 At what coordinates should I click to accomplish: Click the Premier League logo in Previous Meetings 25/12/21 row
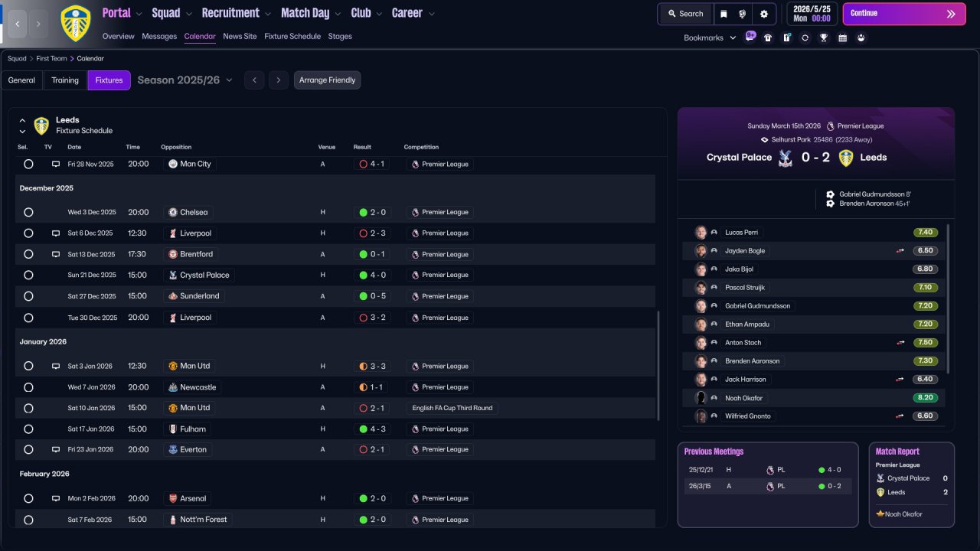(x=770, y=470)
